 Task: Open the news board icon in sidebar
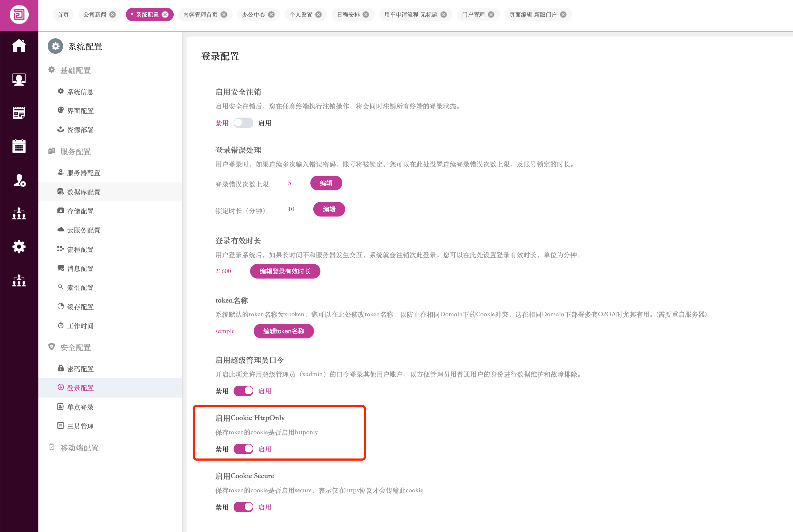point(19,113)
